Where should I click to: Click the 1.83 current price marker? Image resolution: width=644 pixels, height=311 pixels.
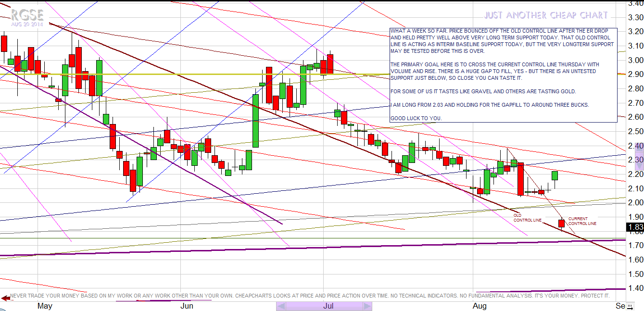point(635,228)
